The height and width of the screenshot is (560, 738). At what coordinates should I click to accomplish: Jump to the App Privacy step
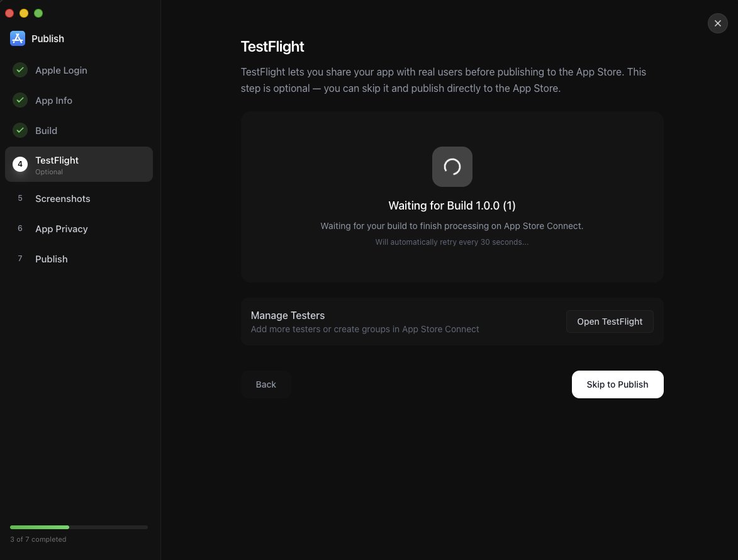[x=79, y=228]
